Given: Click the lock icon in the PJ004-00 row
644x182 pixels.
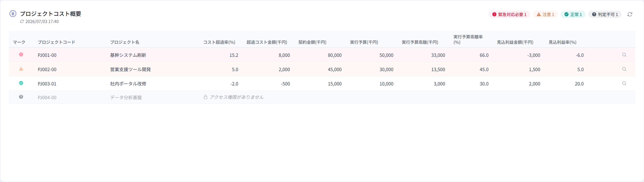Looking at the screenshot, I should (x=205, y=97).
